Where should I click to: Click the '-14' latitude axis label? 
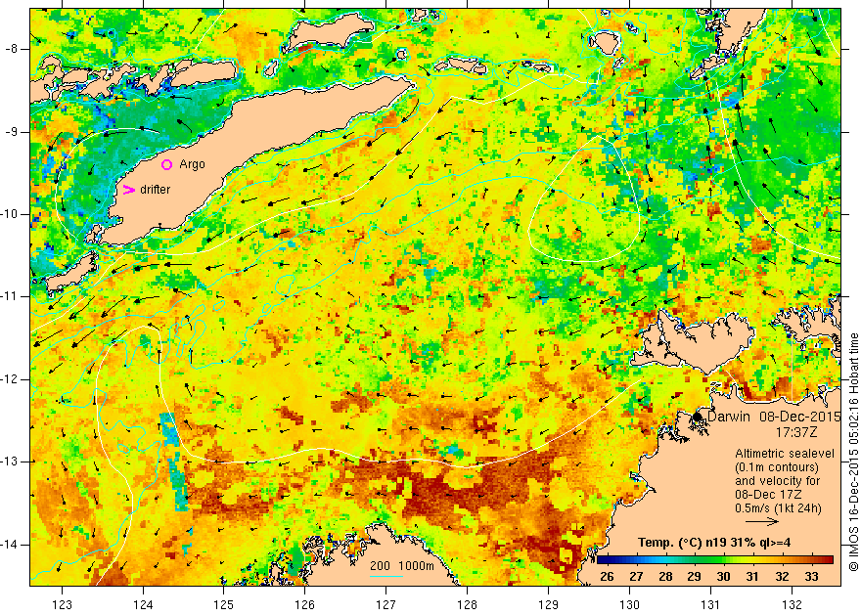tap(10, 545)
